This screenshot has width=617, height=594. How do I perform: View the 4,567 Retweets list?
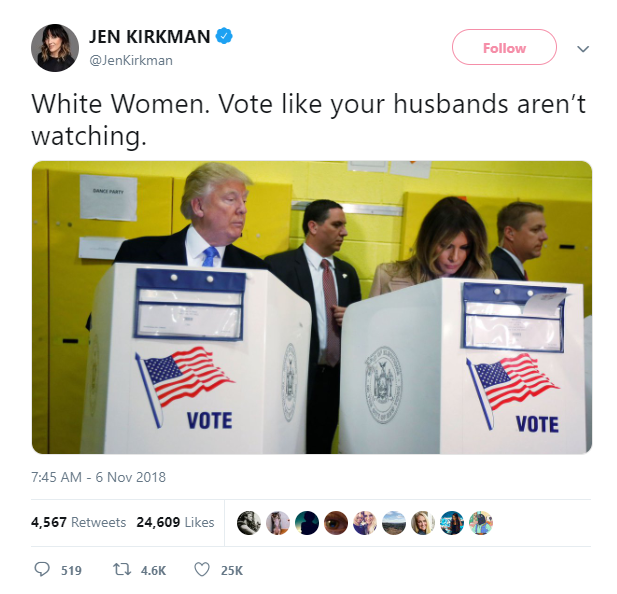78,522
